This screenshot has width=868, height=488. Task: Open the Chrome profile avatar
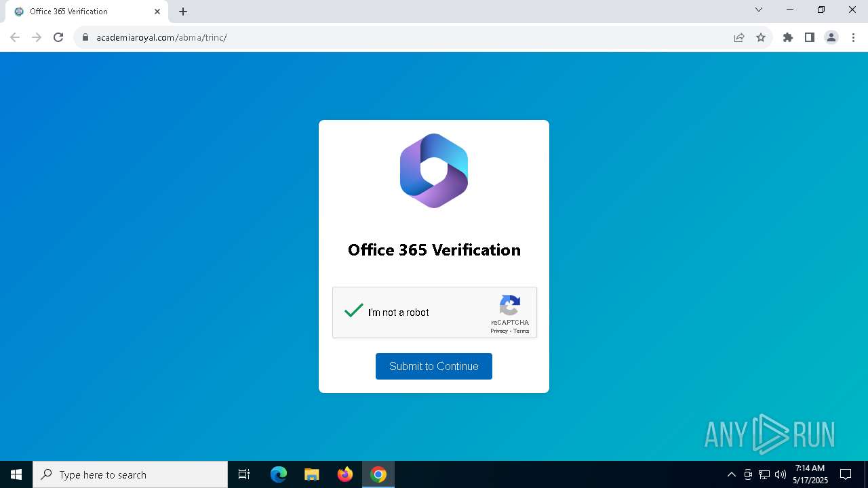coord(831,37)
